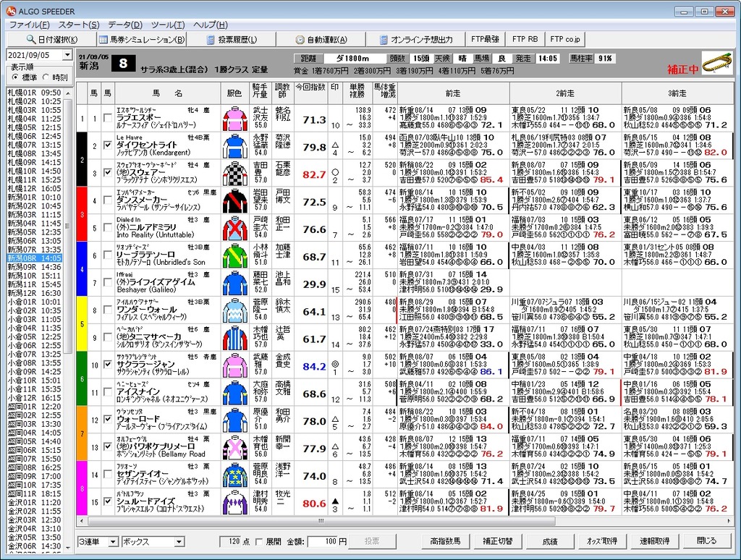Click サクラルージャン jockey silks icon
The height and width of the screenshot is (560, 741).
click(235, 366)
